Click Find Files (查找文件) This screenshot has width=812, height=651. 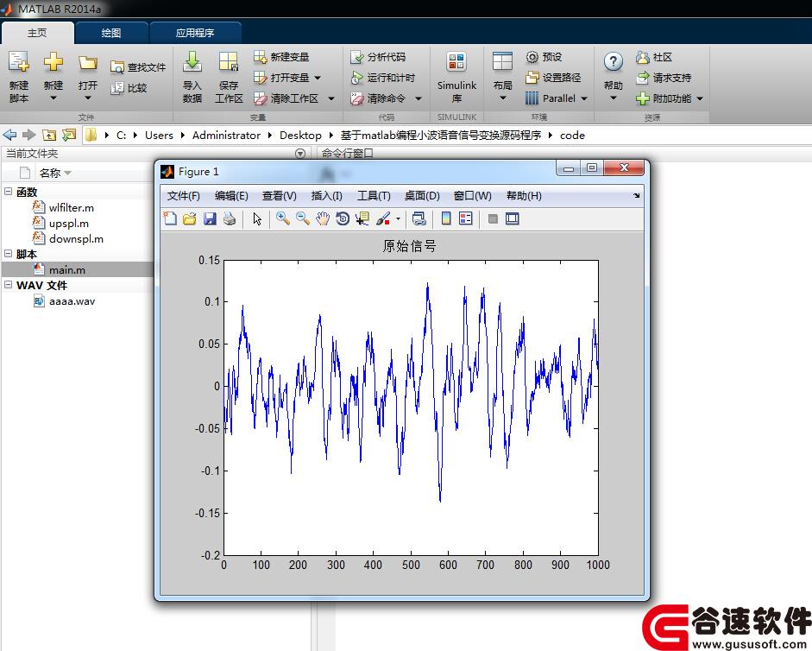(x=138, y=67)
